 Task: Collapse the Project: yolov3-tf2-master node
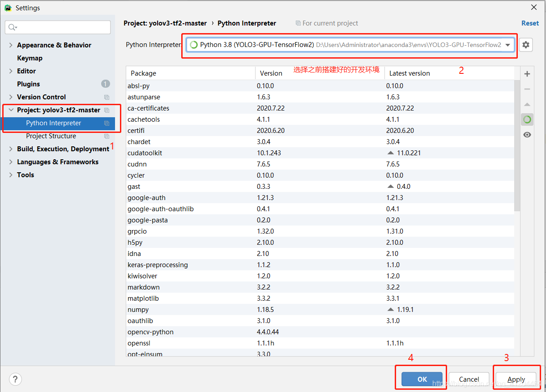tap(11, 110)
